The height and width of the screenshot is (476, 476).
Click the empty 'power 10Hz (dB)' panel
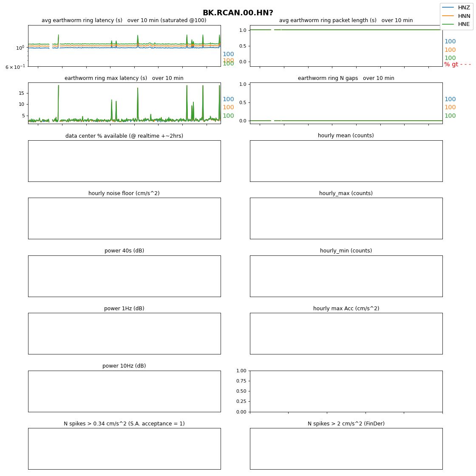(x=124, y=391)
